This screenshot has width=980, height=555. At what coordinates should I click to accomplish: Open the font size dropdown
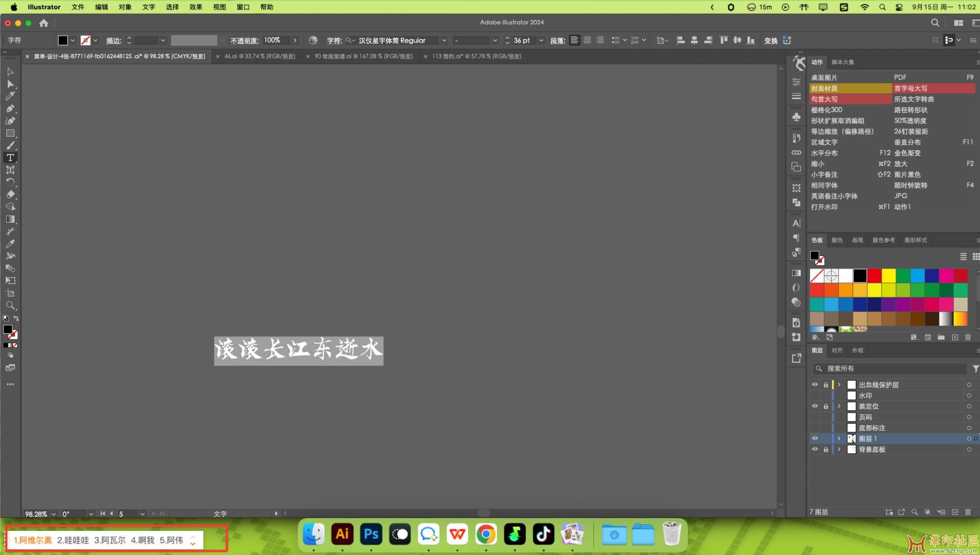(541, 40)
